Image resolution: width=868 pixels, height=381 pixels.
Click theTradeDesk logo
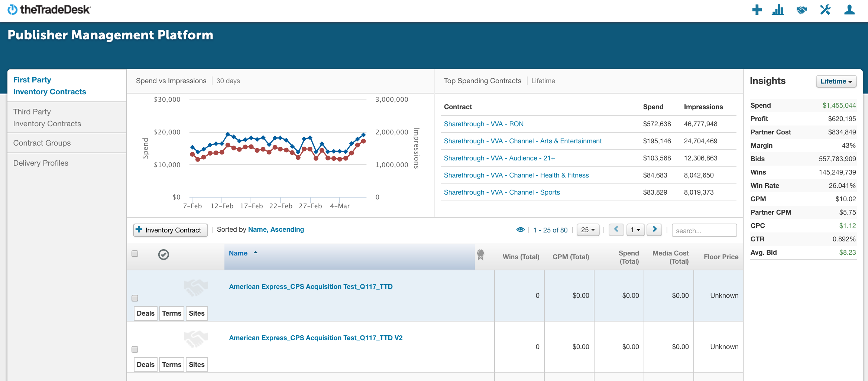coord(49,10)
